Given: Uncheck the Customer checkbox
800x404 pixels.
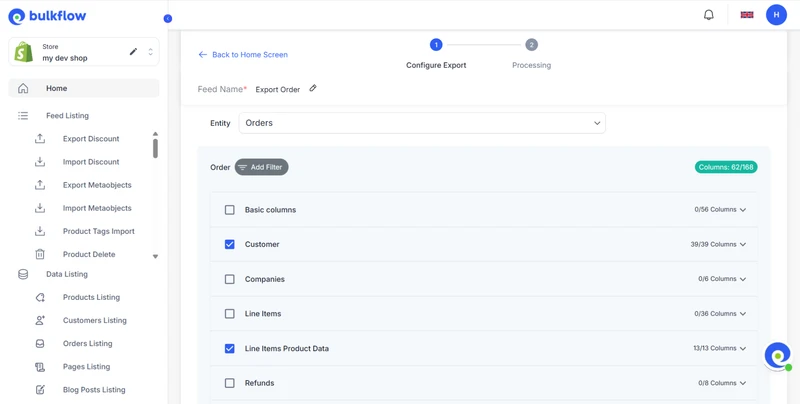Looking at the screenshot, I should [x=230, y=244].
